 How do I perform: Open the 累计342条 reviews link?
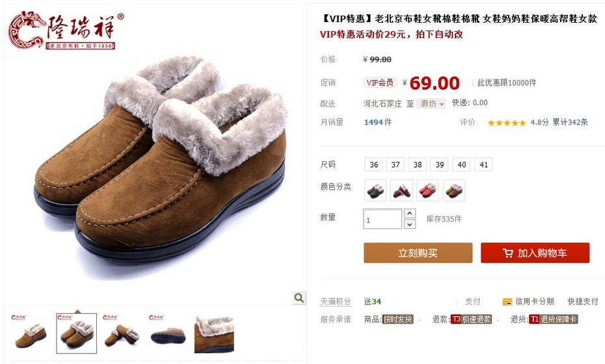(570, 122)
